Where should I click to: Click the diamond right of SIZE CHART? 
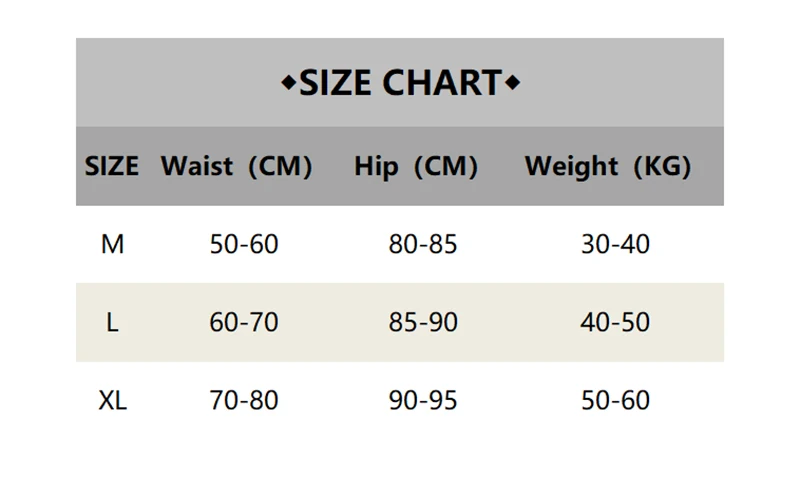click(514, 83)
